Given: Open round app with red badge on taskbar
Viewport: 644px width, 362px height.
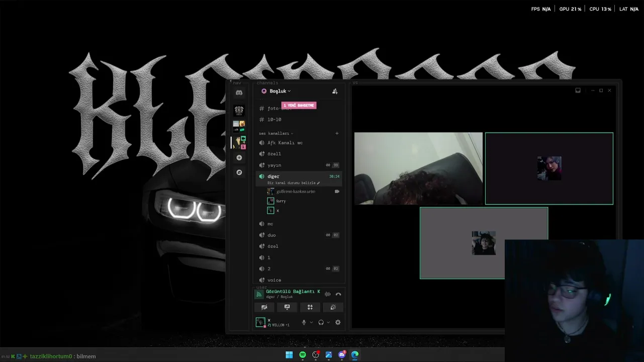Looking at the screenshot, I should pos(316,355).
